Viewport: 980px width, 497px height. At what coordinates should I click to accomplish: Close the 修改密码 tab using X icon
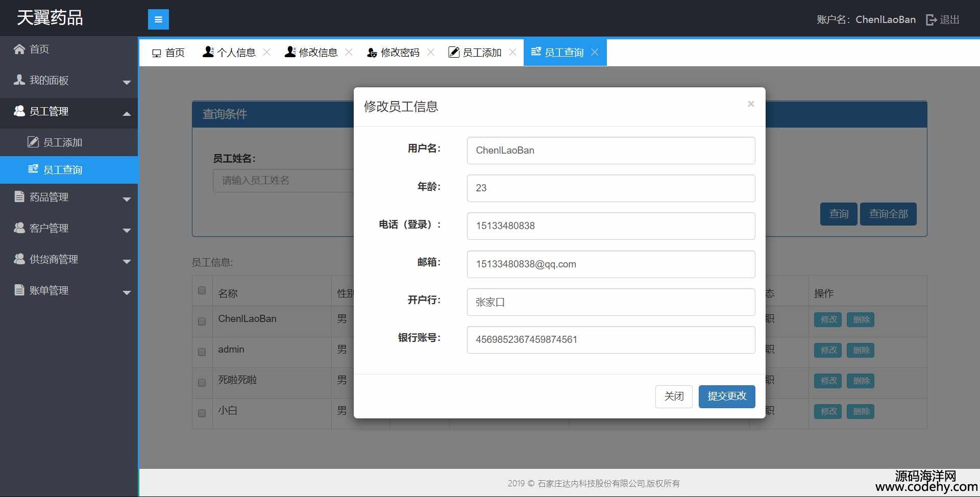(x=431, y=52)
